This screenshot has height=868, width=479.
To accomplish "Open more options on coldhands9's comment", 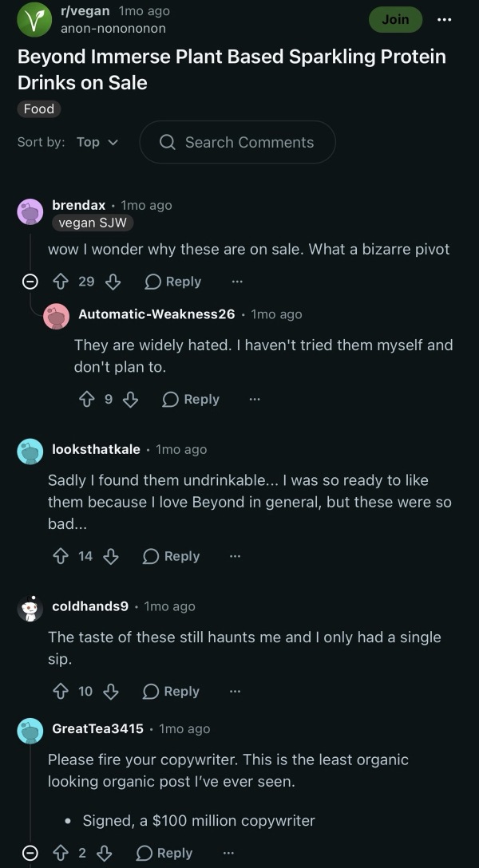I will click(236, 692).
